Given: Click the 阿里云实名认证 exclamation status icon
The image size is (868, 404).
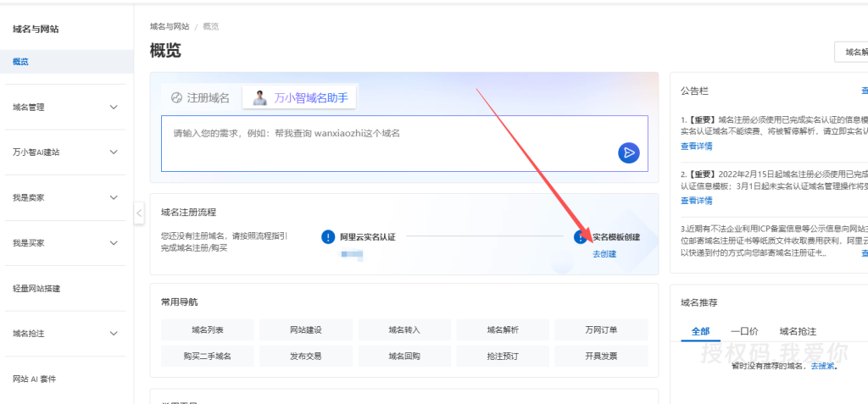Looking at the screenshot, I should [x=328, y=237].
